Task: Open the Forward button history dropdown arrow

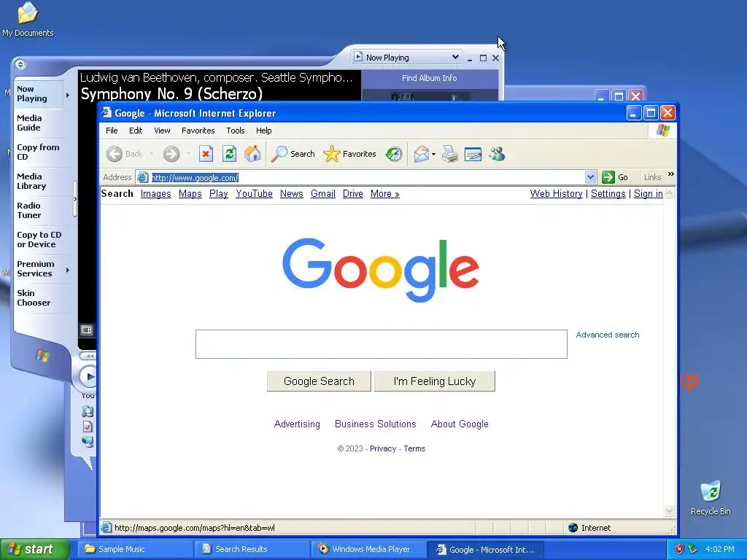Action: click(x=188, y=154)
